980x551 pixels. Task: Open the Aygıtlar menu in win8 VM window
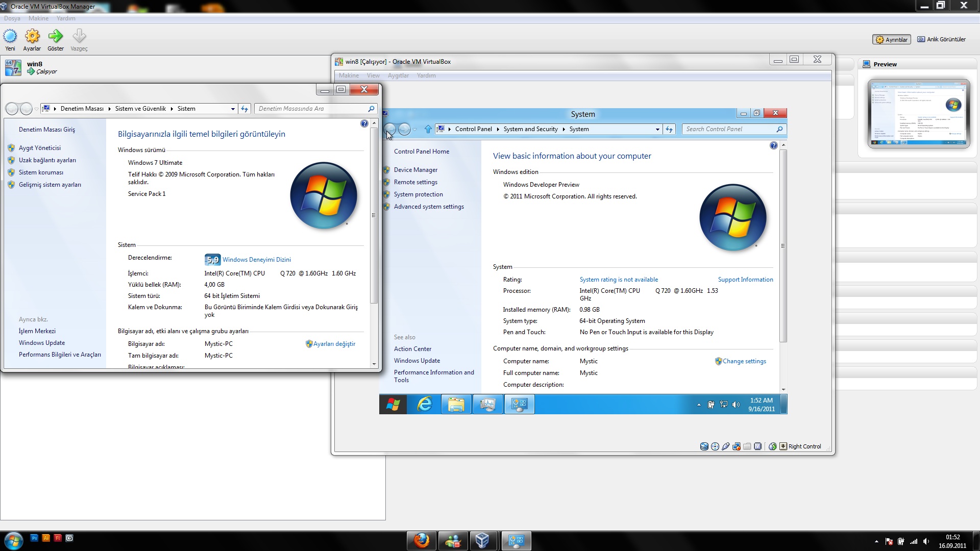pyautogui.click(x=398, y=76)
